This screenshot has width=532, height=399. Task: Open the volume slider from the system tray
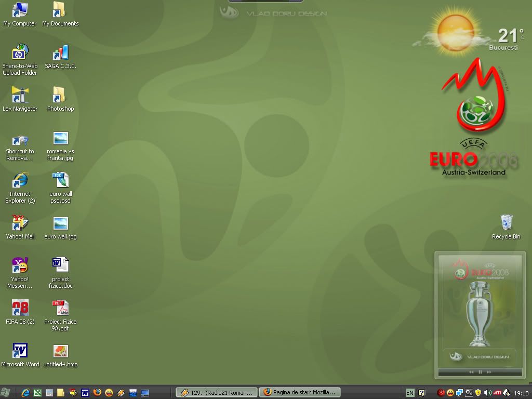point(487,393)
